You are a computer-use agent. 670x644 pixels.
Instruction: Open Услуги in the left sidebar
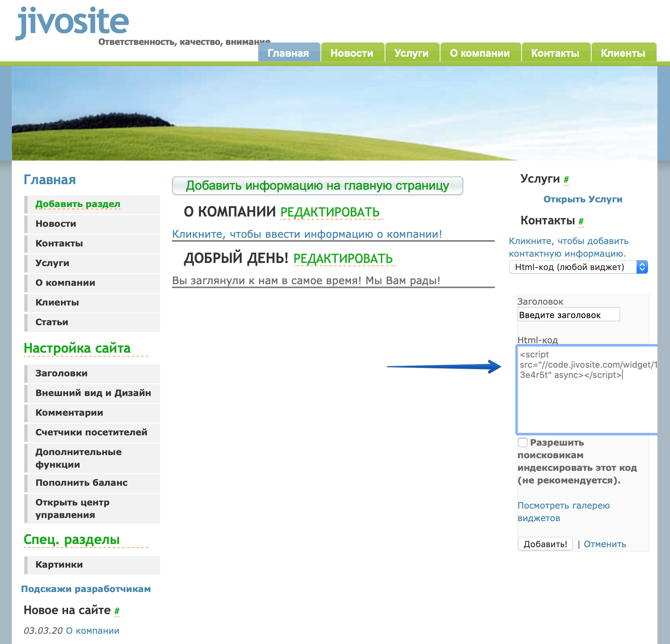pyautogui.click(x=93, y=263)
